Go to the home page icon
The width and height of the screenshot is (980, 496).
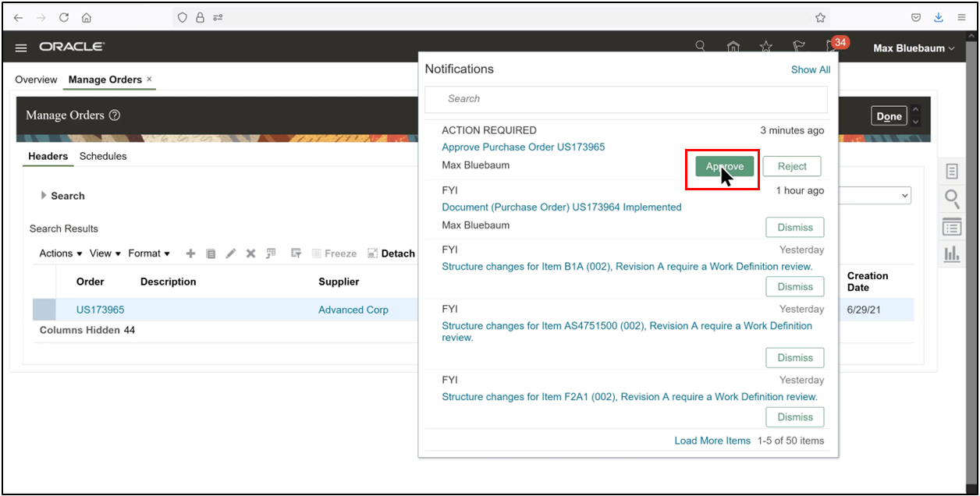tap(733, 46)
